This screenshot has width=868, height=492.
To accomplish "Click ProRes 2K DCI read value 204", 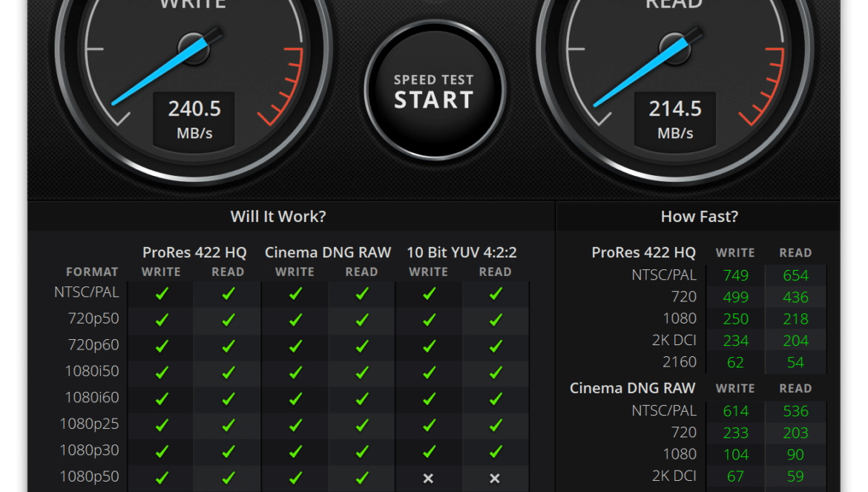I will click(795, 341).
